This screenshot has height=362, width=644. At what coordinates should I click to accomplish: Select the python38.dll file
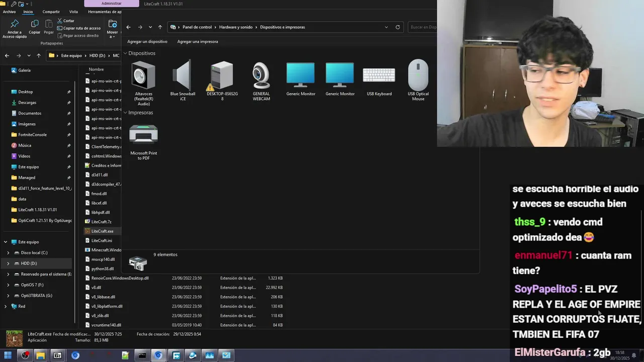coord(103,269)
